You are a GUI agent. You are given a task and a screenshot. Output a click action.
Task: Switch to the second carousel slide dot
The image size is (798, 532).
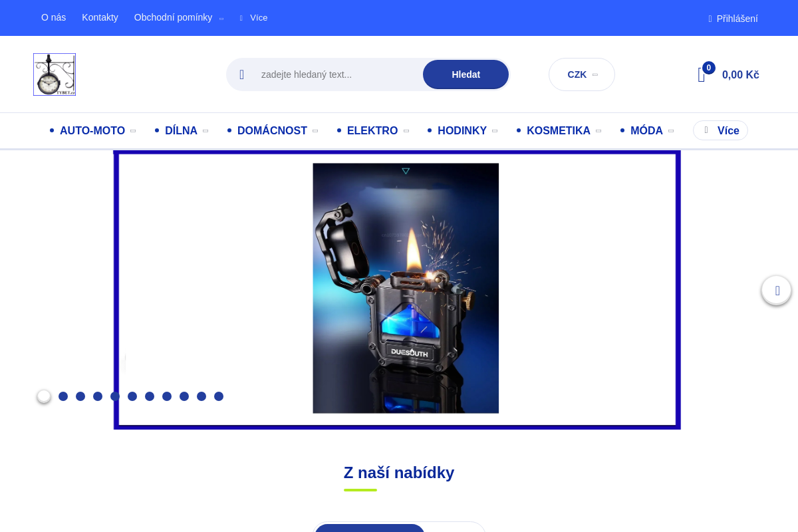click(63, 396)
